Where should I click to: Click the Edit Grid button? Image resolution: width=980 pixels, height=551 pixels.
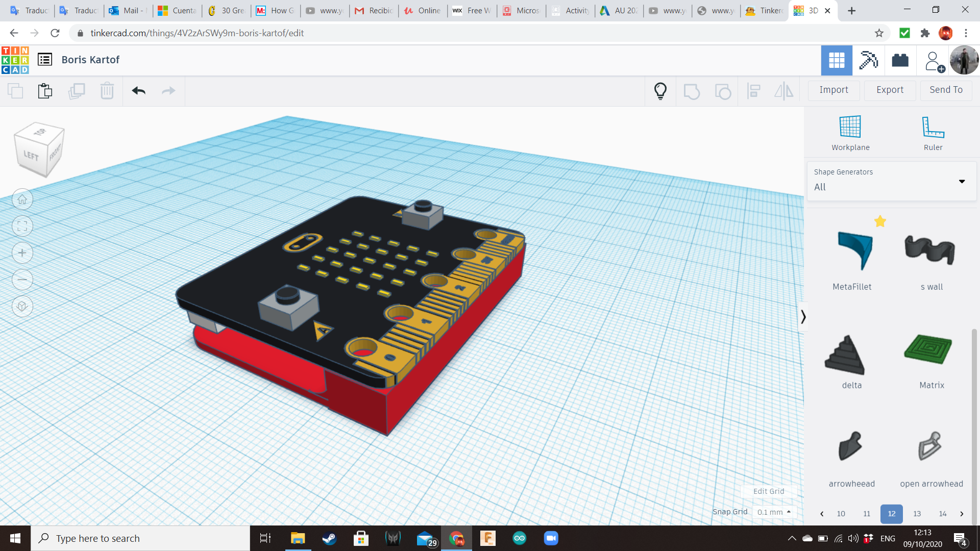coord(768,491)
